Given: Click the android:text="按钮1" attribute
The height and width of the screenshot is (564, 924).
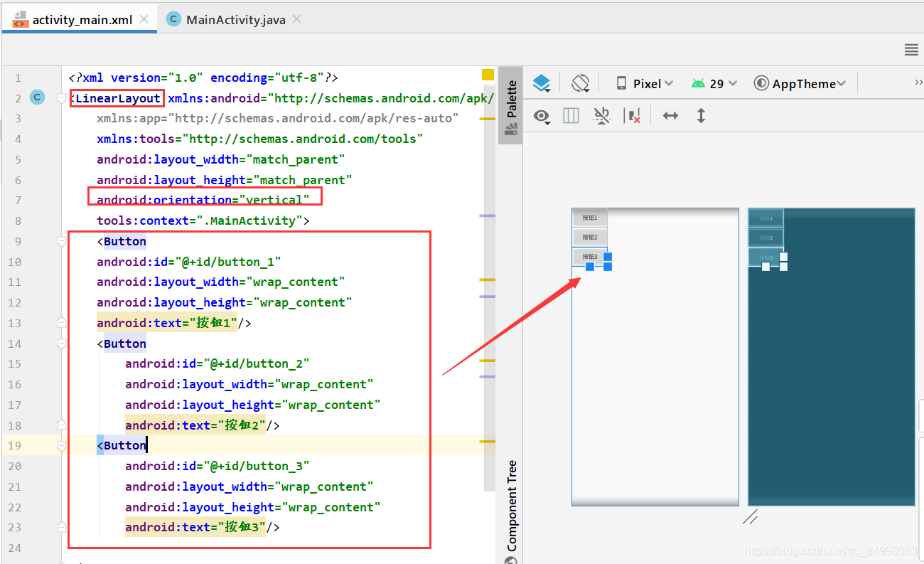Looking at the screenshot, I should [x=167, y=323].
